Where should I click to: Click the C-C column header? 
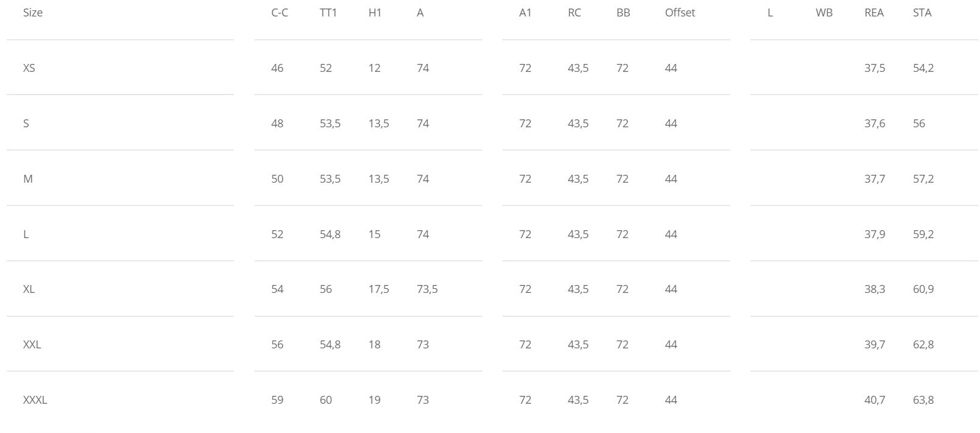(280, 13)
